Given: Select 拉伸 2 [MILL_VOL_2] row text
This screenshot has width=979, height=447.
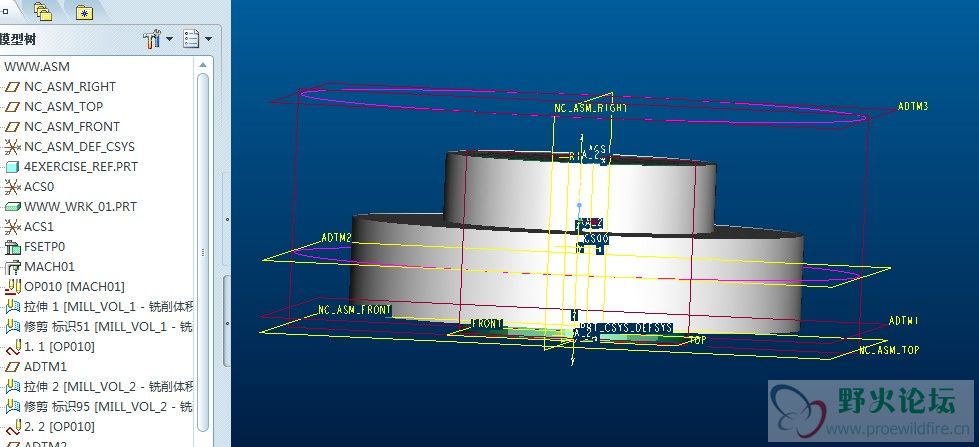Looking at the screenshot, I should (109, 386).
